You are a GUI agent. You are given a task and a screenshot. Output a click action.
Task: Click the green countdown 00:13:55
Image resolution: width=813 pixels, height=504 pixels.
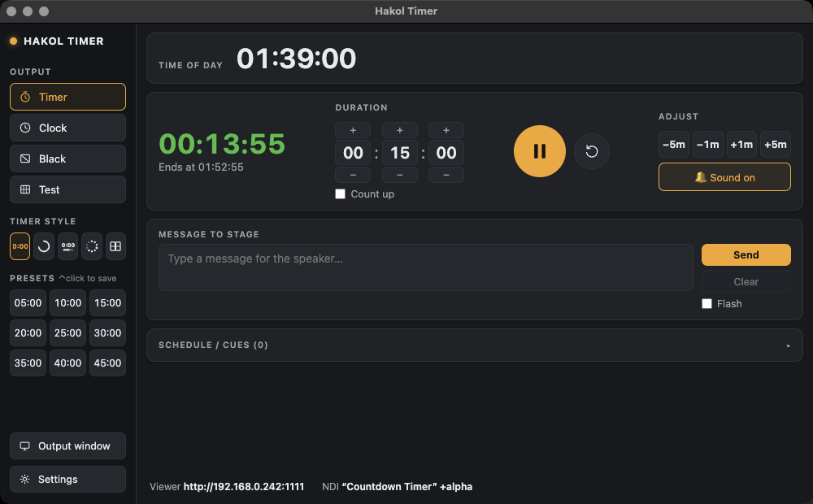(x=222, y=144)
